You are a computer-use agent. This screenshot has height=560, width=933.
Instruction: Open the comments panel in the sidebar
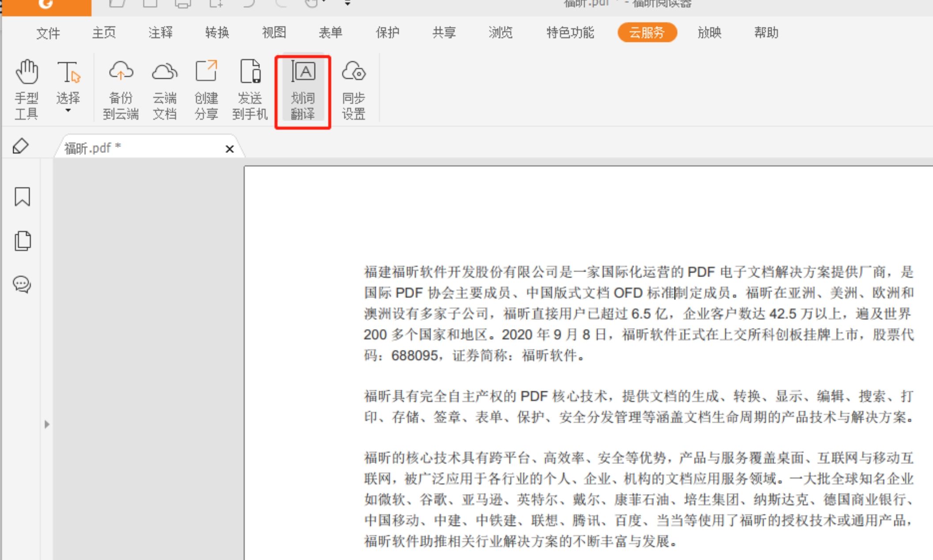[x=22, y=285]
